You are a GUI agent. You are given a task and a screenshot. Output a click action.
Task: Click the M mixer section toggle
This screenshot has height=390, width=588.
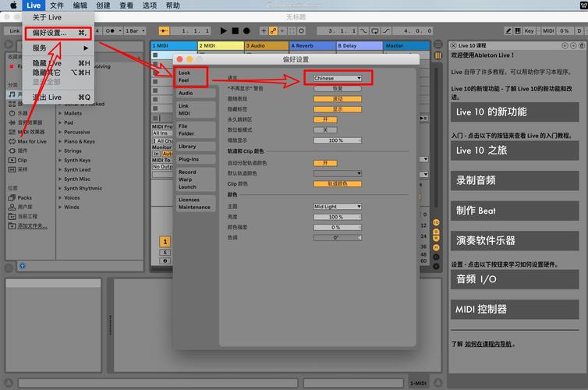pyautogui.click(x=436, y=247)
